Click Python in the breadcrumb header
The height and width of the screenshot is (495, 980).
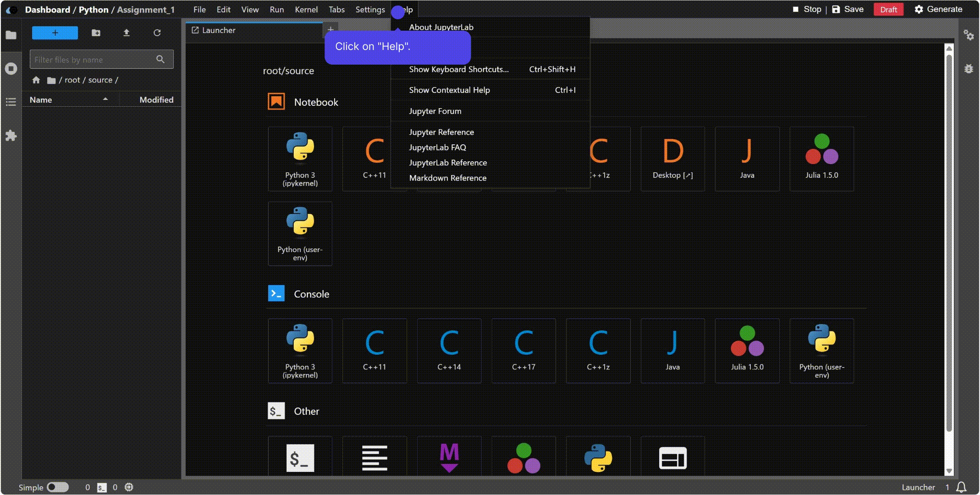point(94,10)
